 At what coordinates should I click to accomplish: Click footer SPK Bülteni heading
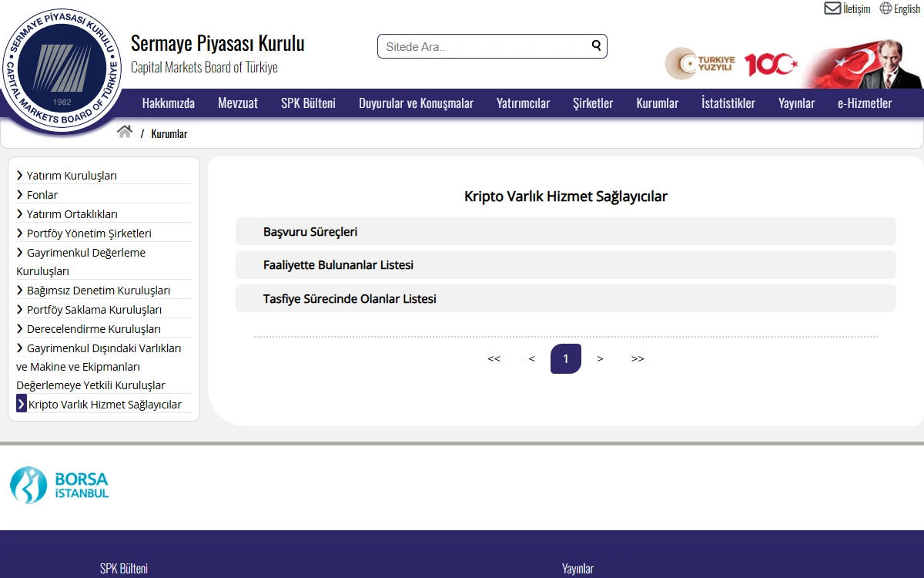tap(124, 569)
